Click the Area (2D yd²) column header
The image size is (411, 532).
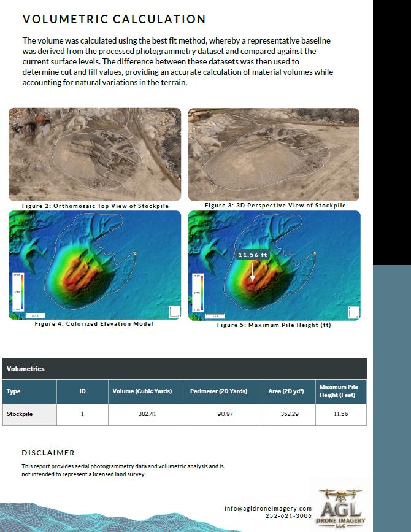tap(290, 391)
